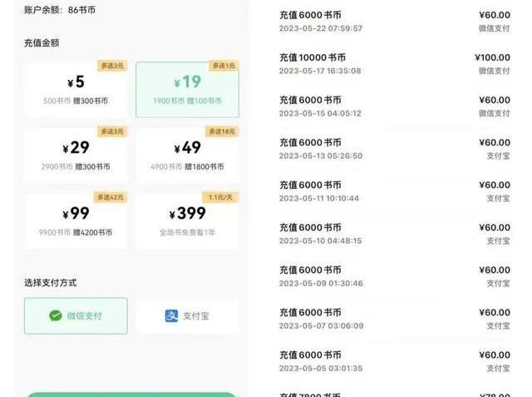Click the Alipay logo icon
The width and height of the screenshot is (532, 397).
coord(171,316)
